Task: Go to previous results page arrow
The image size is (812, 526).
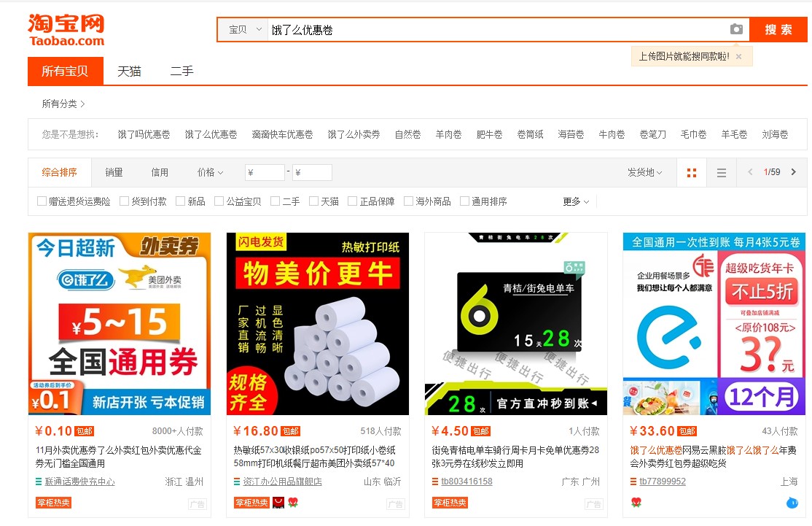Action: [750, 172]
